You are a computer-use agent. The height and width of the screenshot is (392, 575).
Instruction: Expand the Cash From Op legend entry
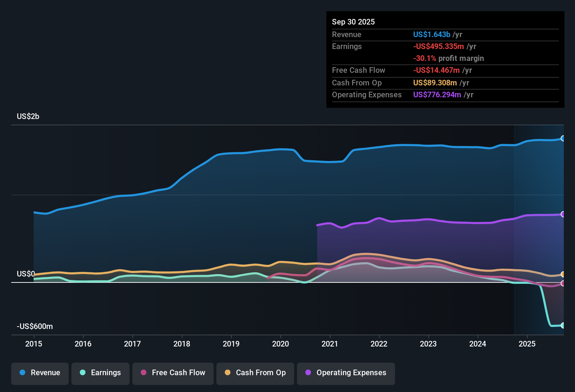click(255, 373)
